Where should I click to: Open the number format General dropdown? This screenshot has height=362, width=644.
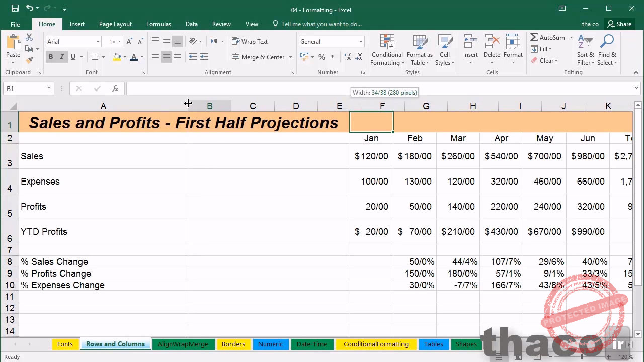pyautogui.click(x=361, y=42)
